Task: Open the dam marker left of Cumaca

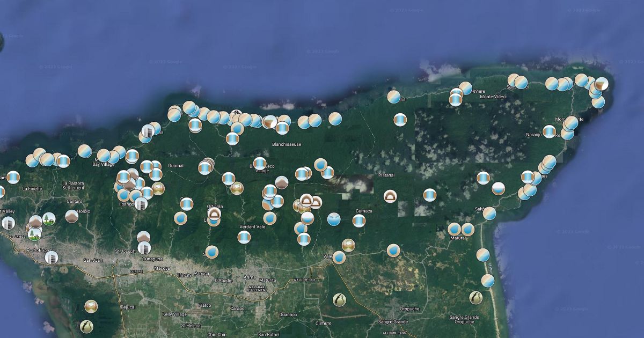Action: pyautogui.click(x=334, y=219)
